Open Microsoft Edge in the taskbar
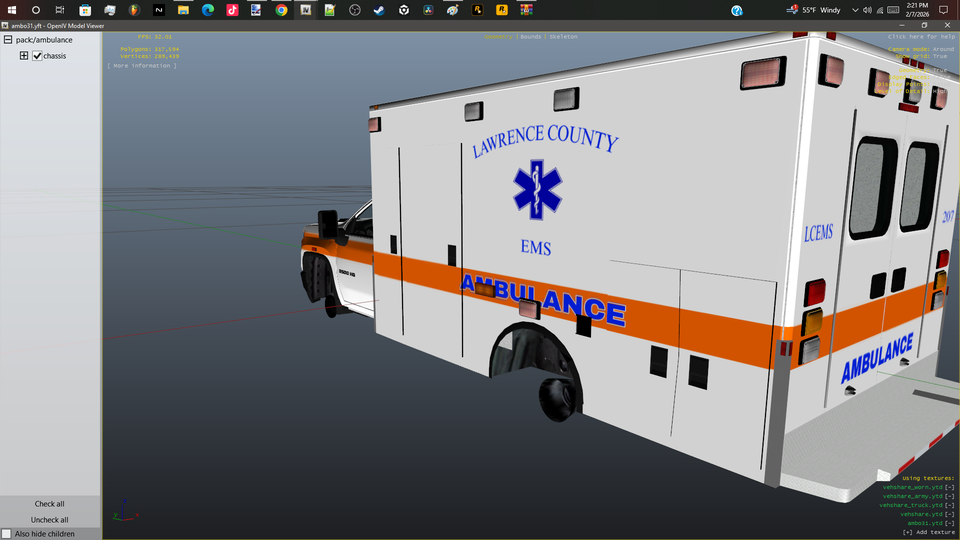Screen dimensions: 960x540 click(x=208, y=10)
